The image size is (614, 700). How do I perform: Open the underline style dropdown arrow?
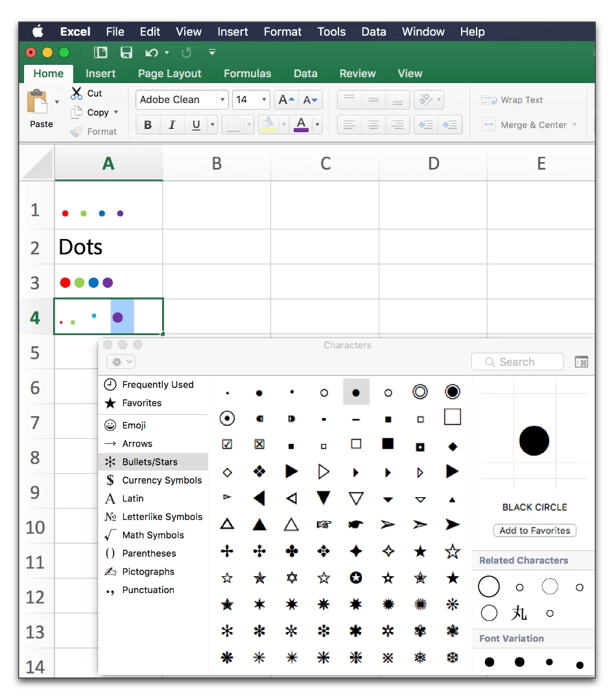pos(213,124)
